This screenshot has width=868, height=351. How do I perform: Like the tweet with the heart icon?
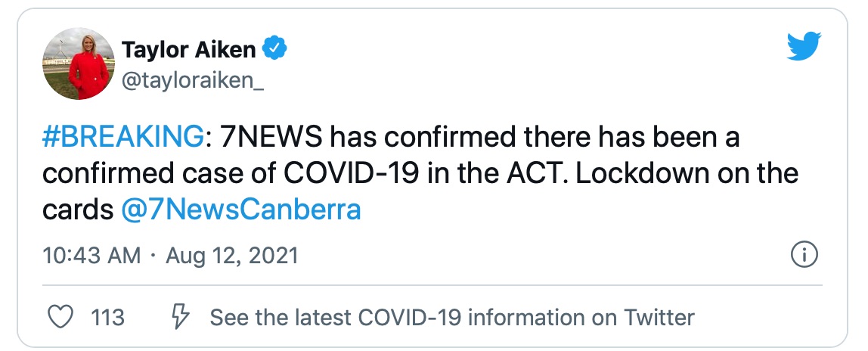click(60, 317)
